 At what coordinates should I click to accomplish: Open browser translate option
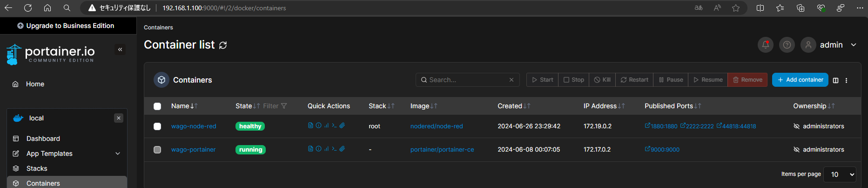pos(699,8)
